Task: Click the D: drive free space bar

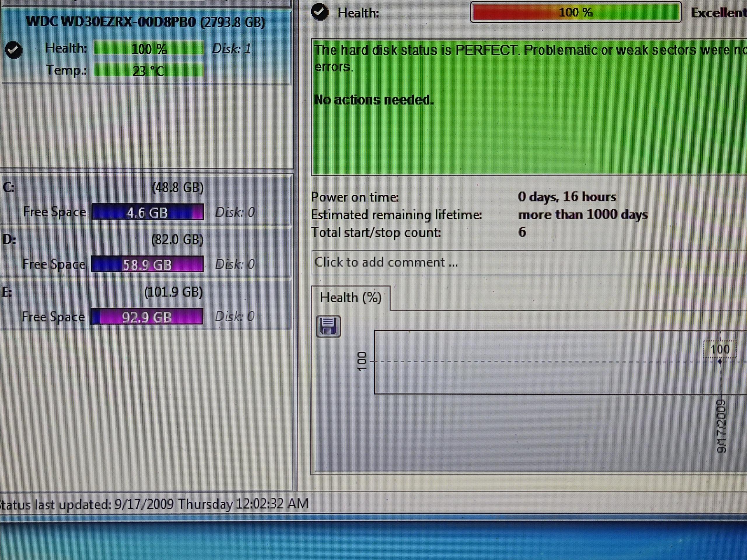Action: point(147,264)
